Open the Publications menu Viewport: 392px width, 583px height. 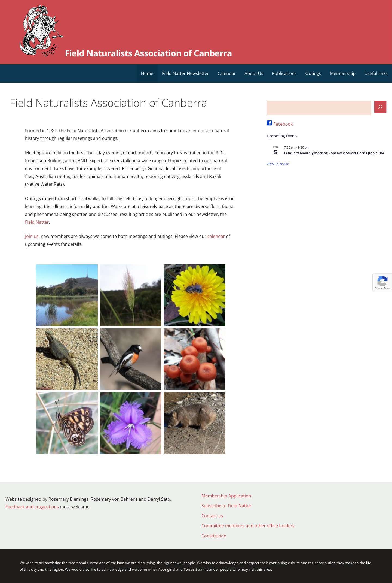click(x=284, y=73)
